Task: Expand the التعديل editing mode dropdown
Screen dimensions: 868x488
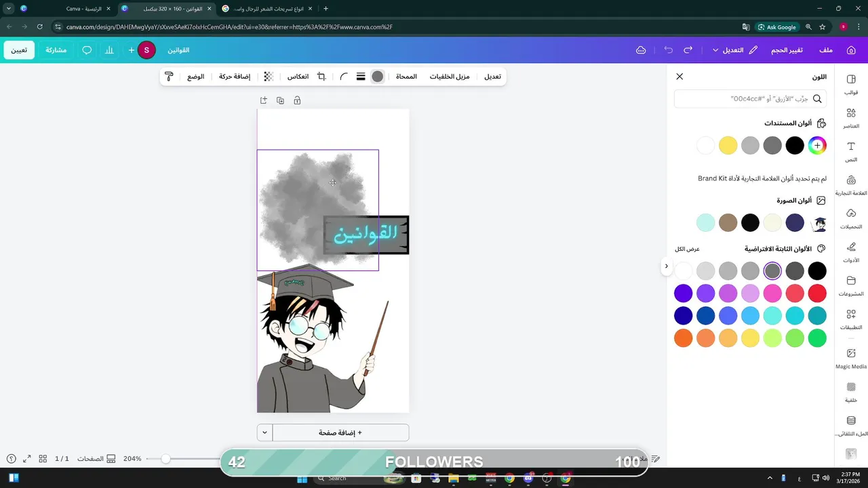Action: click(x=735, y=50)
